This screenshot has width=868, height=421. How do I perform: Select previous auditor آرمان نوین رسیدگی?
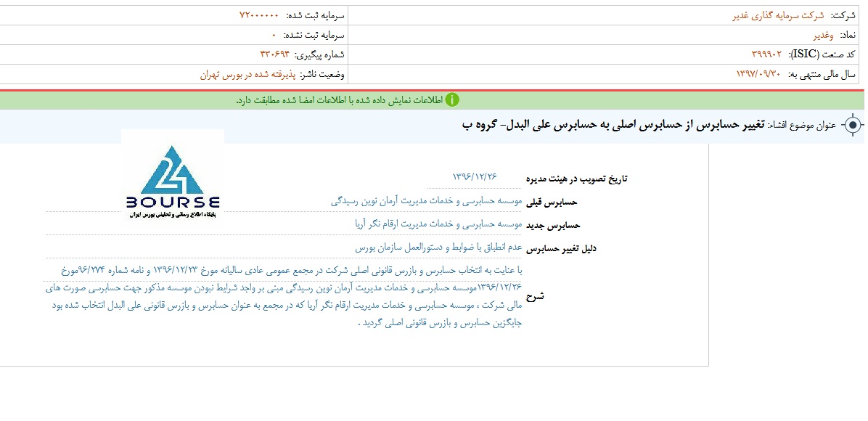pyautogui.click(x=426, y=201)
